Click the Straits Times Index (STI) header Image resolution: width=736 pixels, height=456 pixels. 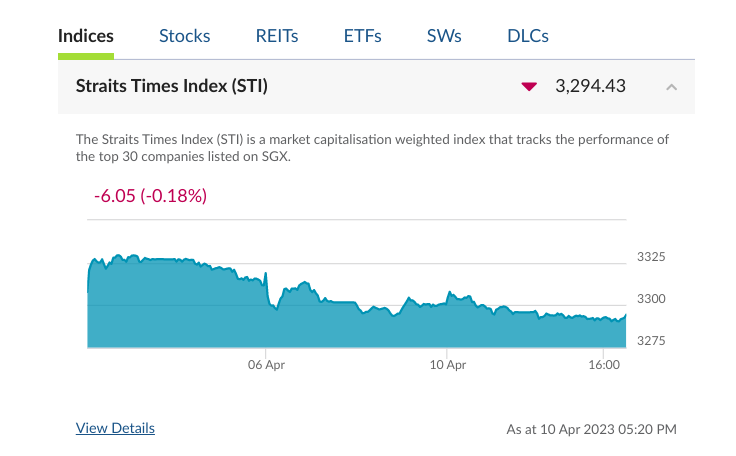tap(172, 86)
